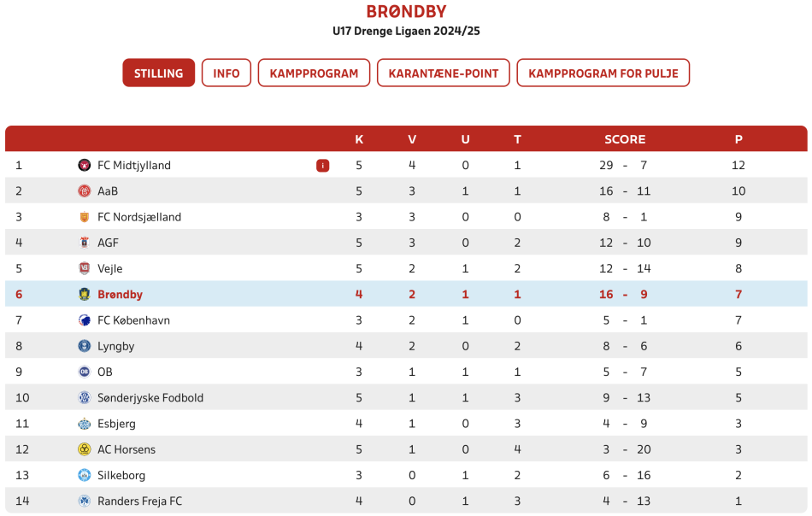
Task: Click the AaB club crest
Action: [x=84, y=191]
